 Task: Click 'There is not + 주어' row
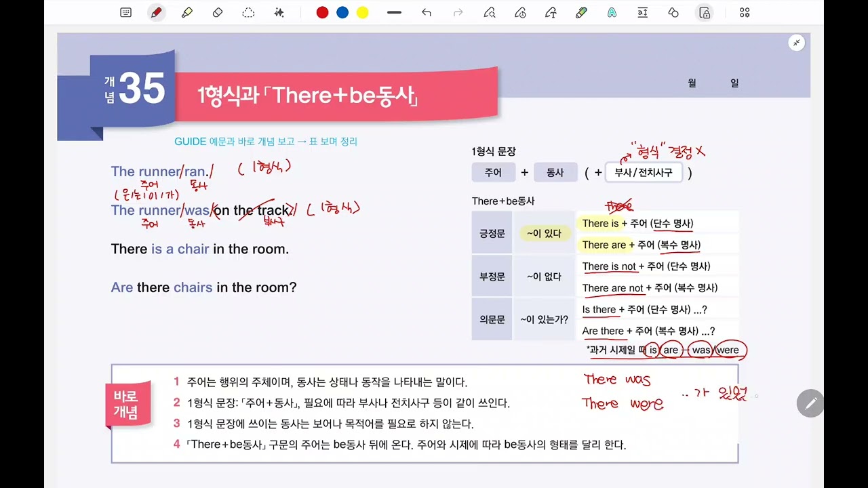pos(656,266)
